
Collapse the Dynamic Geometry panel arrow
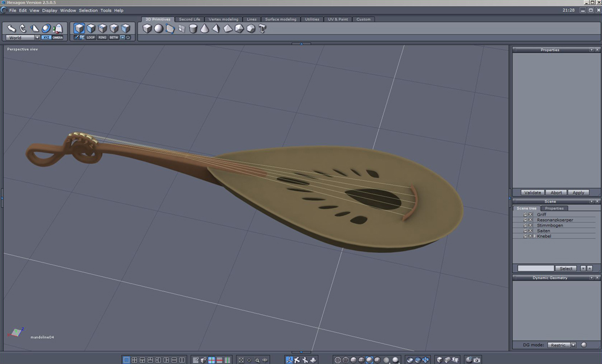coord(591,278)
